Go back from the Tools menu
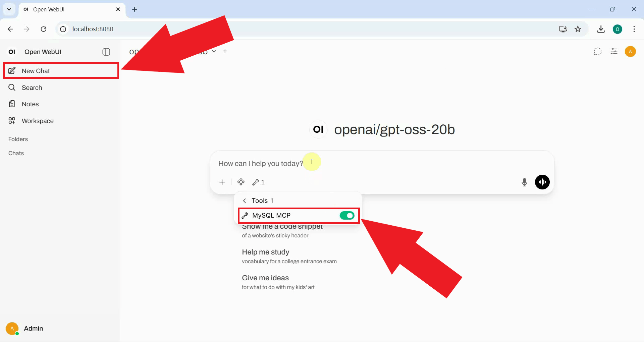This screenshot has height=342, width=644. pos(245,201)
